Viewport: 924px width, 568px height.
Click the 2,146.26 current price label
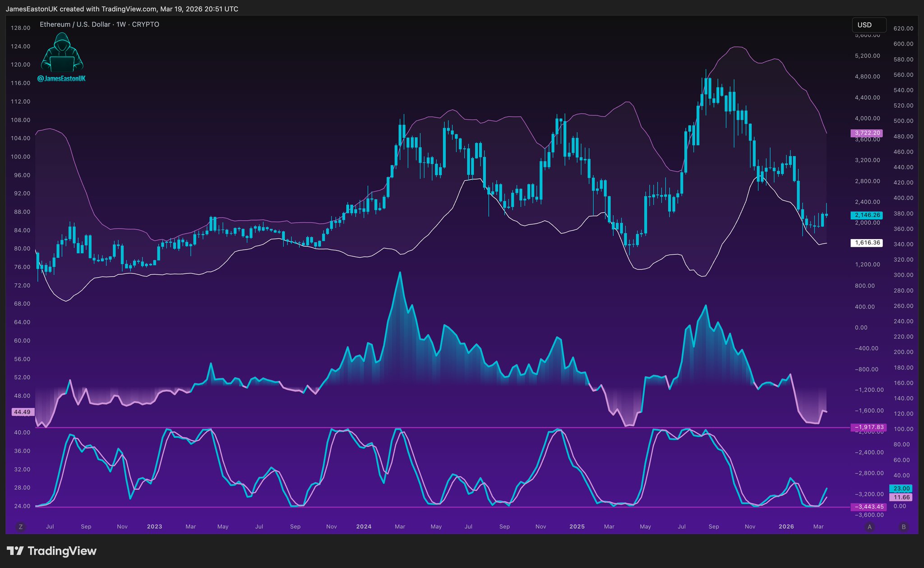tap(866, 215)
